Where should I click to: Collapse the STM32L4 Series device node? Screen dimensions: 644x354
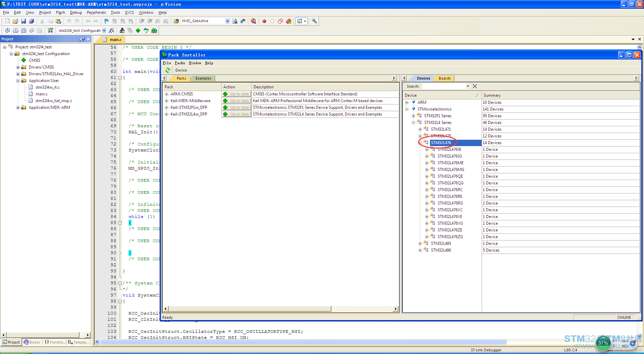point(413,123)
